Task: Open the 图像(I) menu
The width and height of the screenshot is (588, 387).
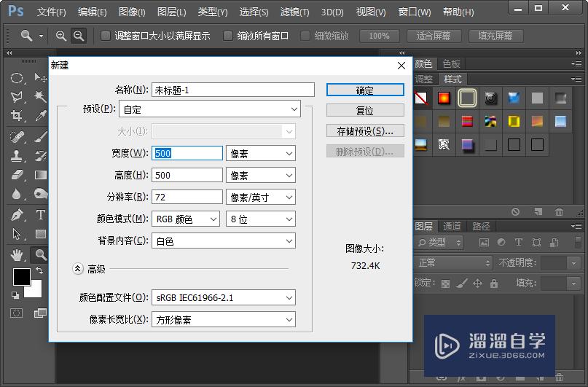Action: point(132,12)
